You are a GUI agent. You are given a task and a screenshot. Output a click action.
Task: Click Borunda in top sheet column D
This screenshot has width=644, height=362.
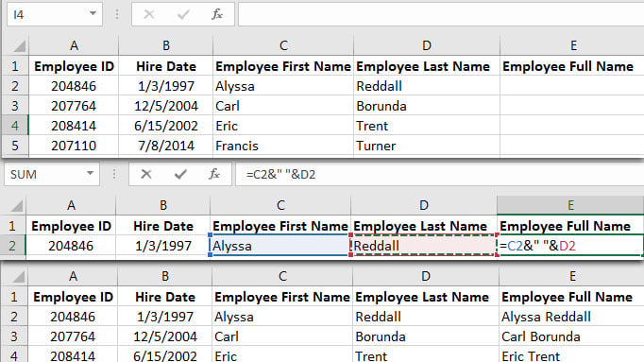426,106
